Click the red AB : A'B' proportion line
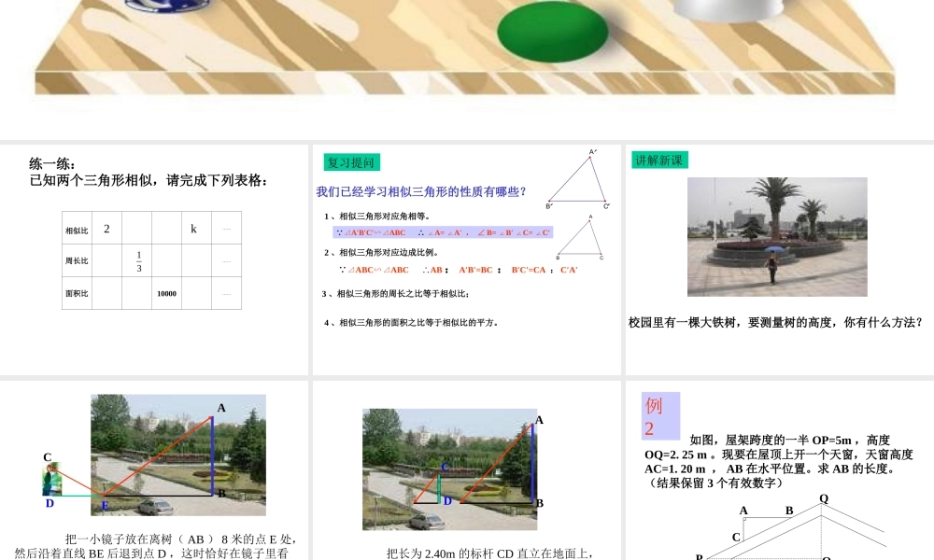The height and width of the screenshot is (560, 934). (x=458, y=270)
